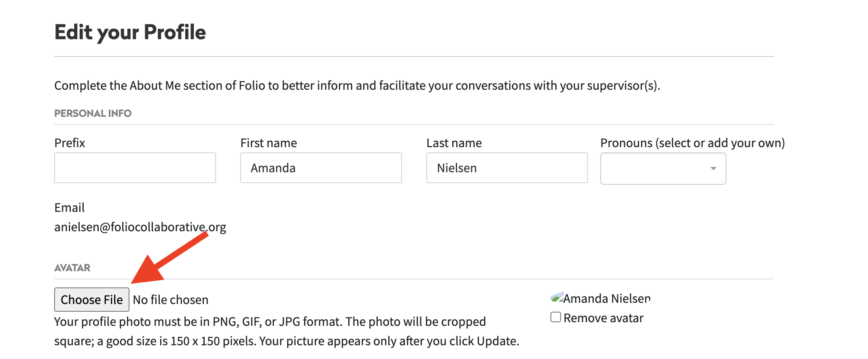Click the anielsen@foliocollaborative.org email address
The height and width of the screenshot is (359, 868).
point(140,227)
